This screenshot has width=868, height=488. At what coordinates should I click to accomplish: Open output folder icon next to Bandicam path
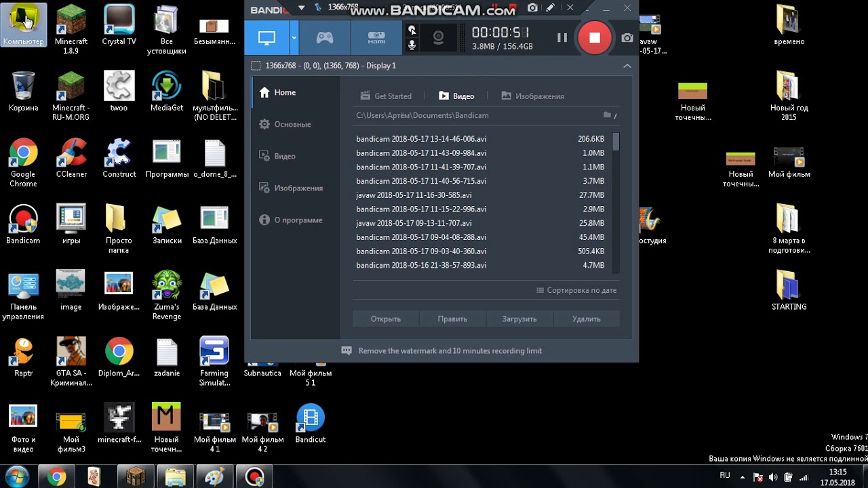[x=608, y=115]
